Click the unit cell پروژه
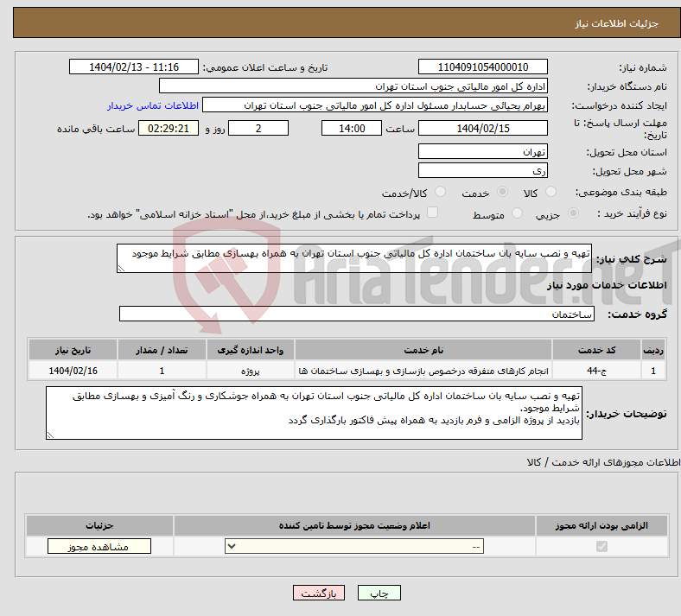 coord(250,371)
